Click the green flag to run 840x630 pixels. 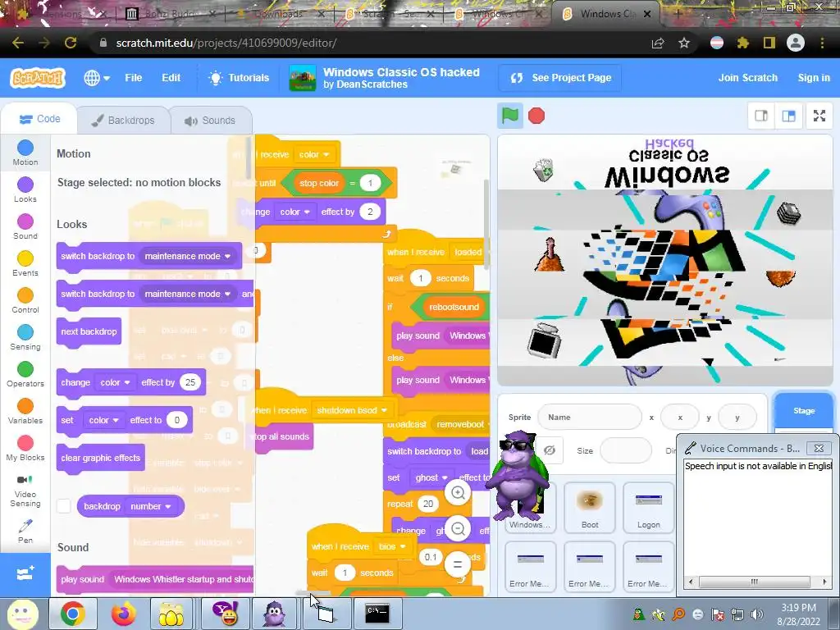click(x=510, y=116)
